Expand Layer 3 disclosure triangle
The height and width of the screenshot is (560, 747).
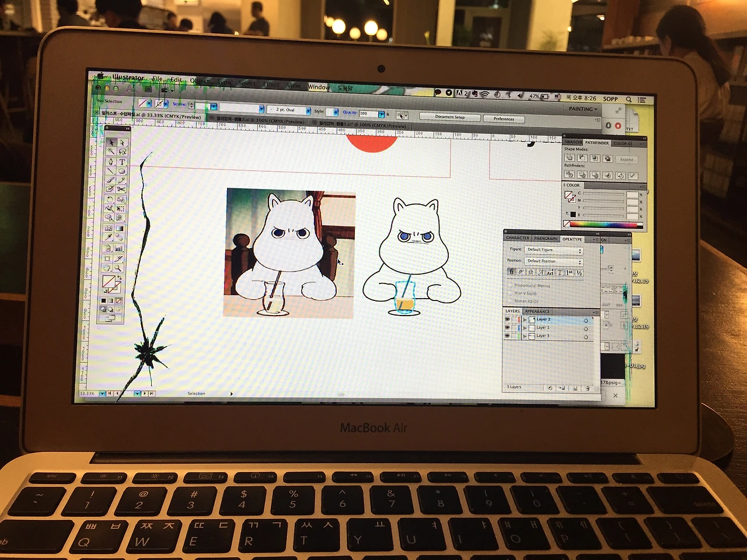pos(525,336)
